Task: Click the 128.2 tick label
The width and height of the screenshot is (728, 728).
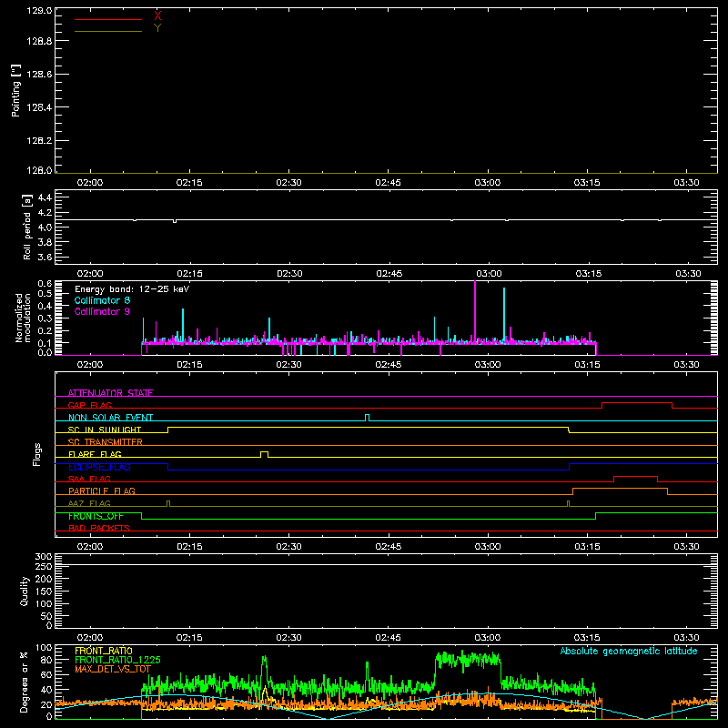Action: point(39,141)
